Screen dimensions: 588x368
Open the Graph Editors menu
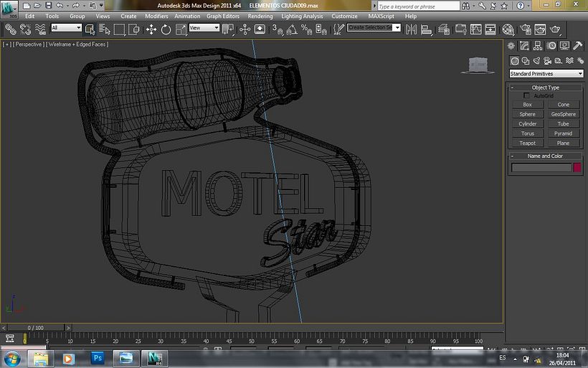(223, 16)
